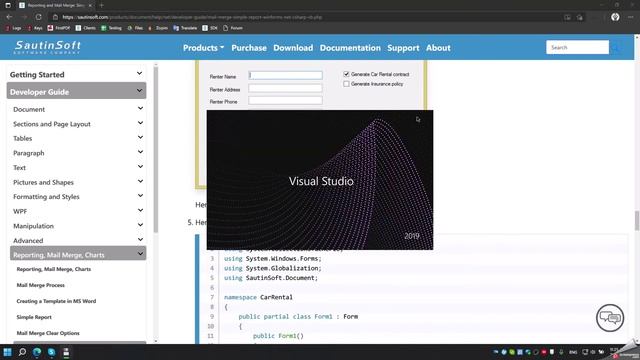The width and height of the screenshot is (640, 360).
Task: Close the Reporting and Mail Merge tab
Action: (x=90, y=5)
